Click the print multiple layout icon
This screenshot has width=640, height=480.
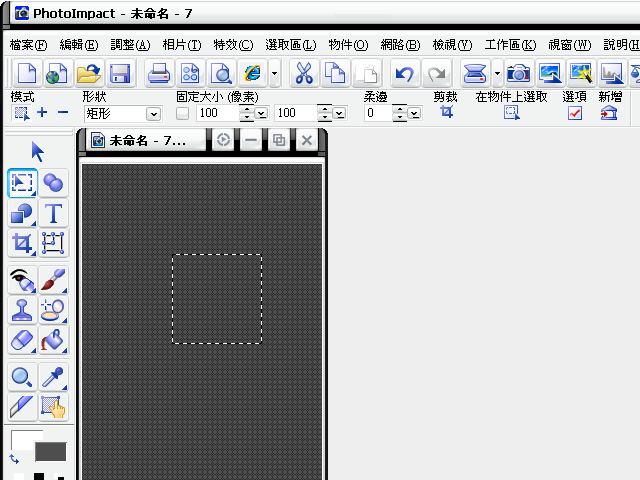pyautogui.click(x=190, y=74)
